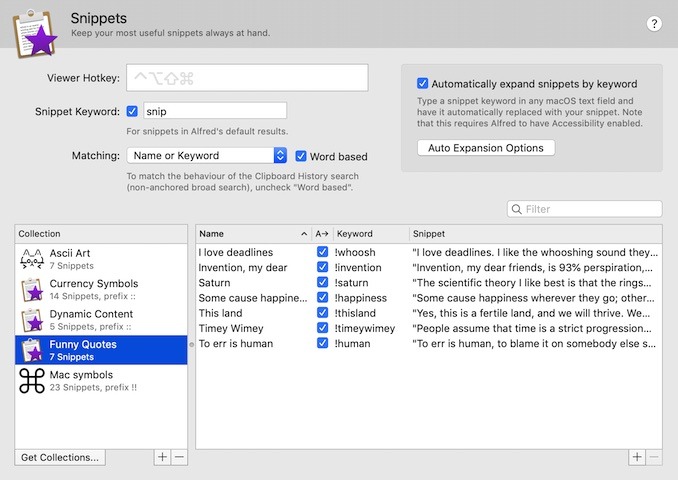The height and width of the screenshot is (480, 678).
Task: Uncheck auto-expand for !saturn snippet
Action: [322, 282]
